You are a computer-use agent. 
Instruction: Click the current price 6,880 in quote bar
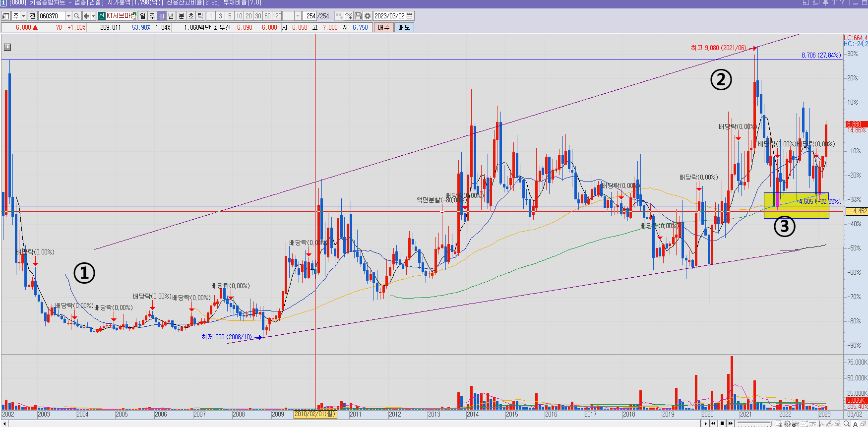[x=23, y=27]
